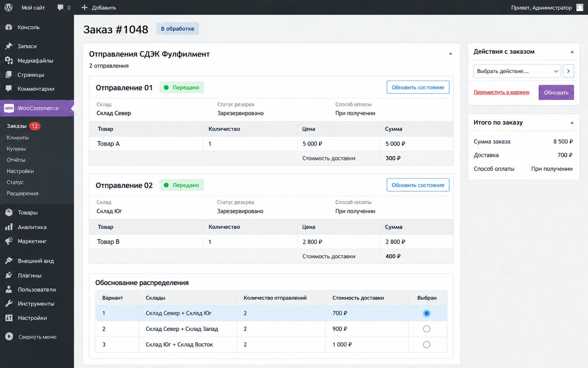The height and width of the screenshot is (368, 588).
Task: Open the Клиенты submenu item
Action: point(17,138)
